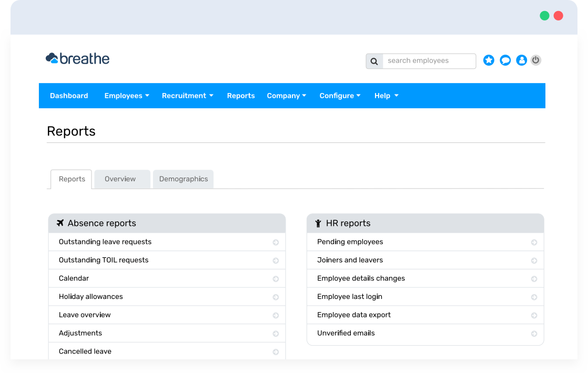
Task: Open the Employee last login report
Action: (425, 297)
